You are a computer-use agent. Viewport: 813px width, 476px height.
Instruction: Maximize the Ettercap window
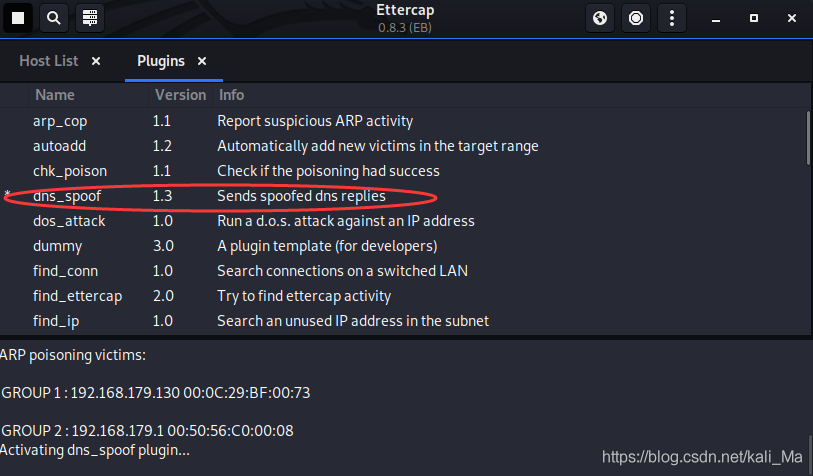point(752,18)
